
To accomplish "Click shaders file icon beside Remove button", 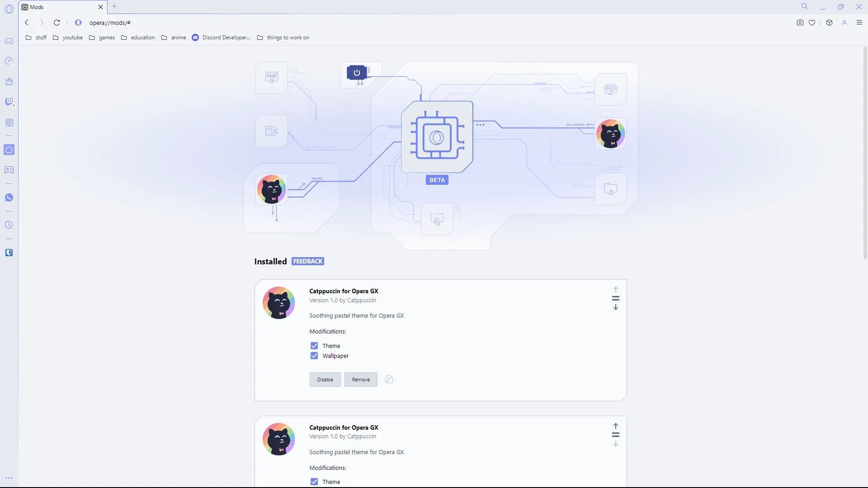I will coord(389,380).
